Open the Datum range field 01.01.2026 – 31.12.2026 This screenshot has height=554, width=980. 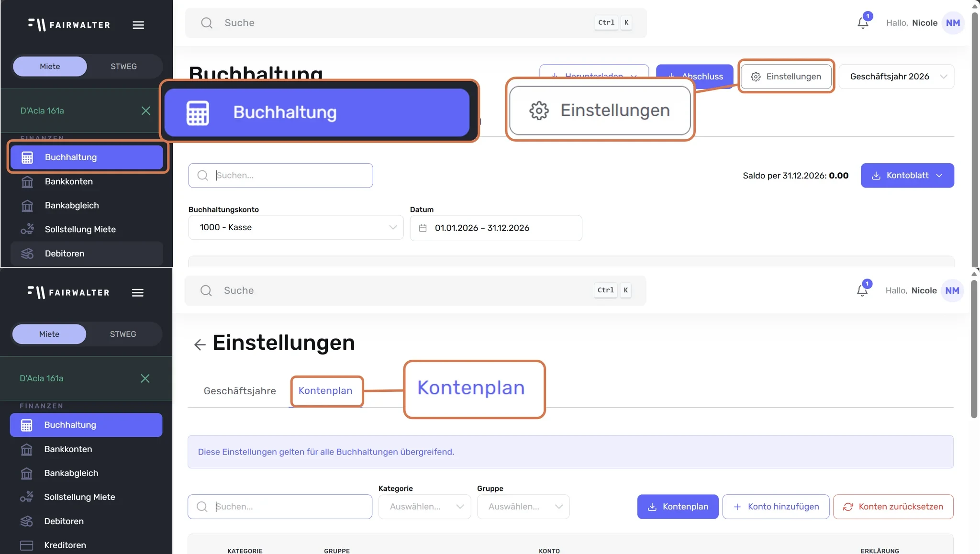tap(496, 228)
